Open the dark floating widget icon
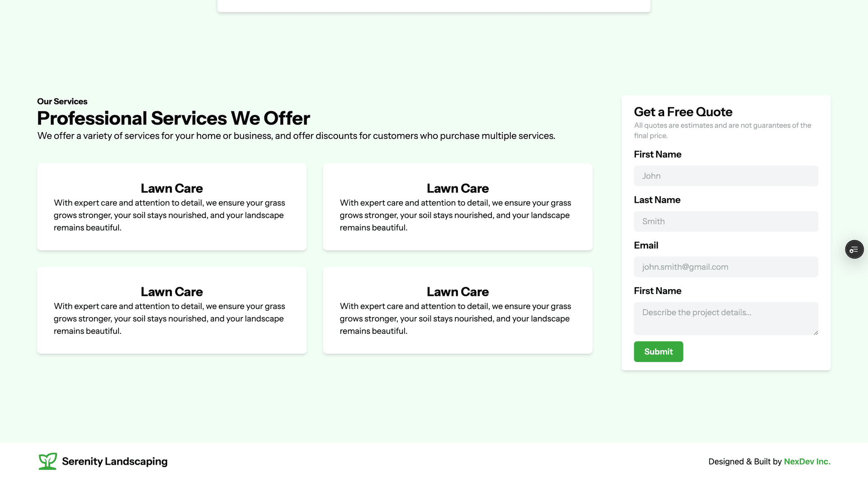The image size is (868, 480). (854, 249)
